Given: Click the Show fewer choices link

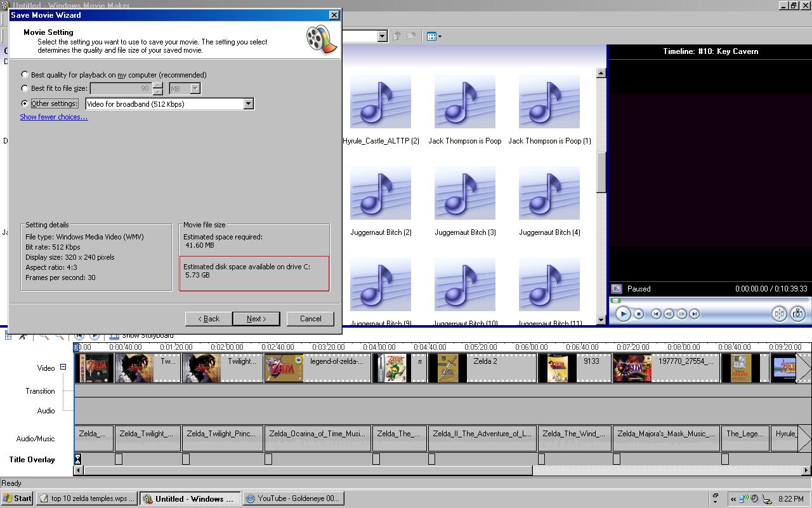Looking at the screenshot, I should pos(54,117).
